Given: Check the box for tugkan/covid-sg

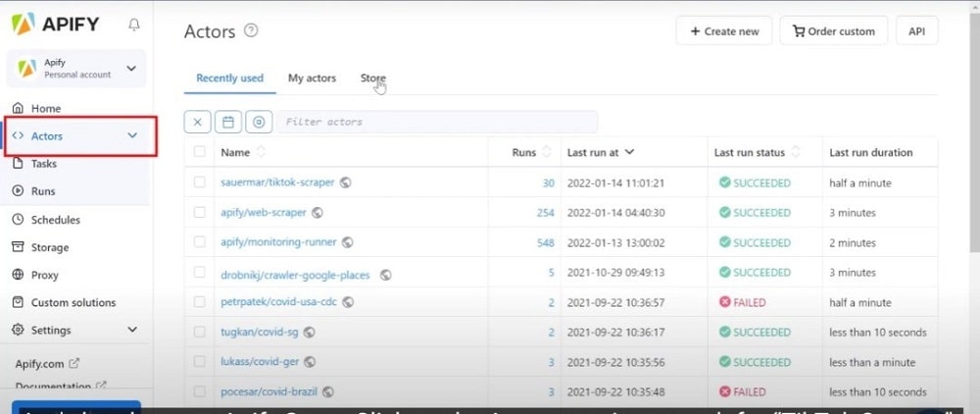Looking at the screenshot, I should (x=199, y=332).
